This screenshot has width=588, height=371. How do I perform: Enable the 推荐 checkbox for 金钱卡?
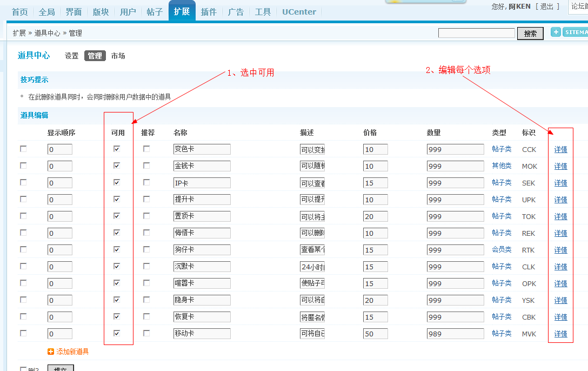click(146, 165)
